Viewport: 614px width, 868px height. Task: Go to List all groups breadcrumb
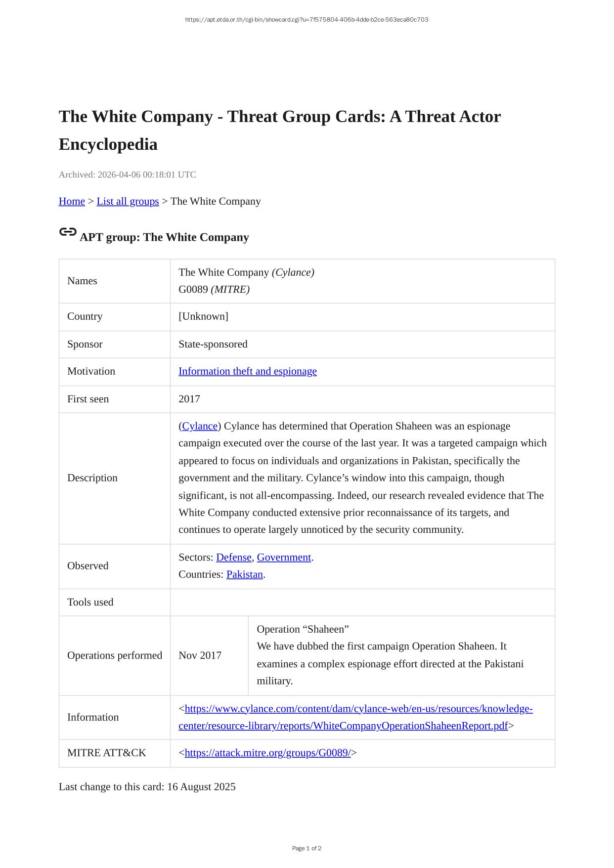coord(128,201)
